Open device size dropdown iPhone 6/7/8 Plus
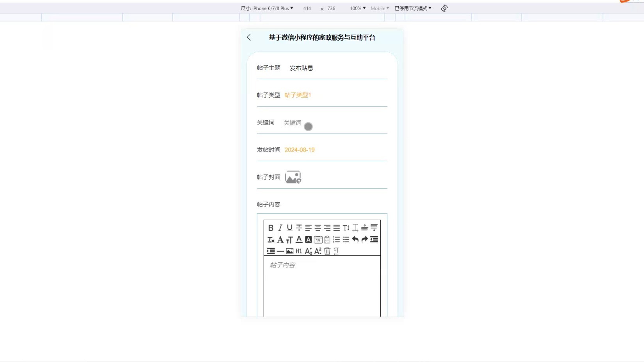Viewport: 644px width, 362px height. coord(267,8)
